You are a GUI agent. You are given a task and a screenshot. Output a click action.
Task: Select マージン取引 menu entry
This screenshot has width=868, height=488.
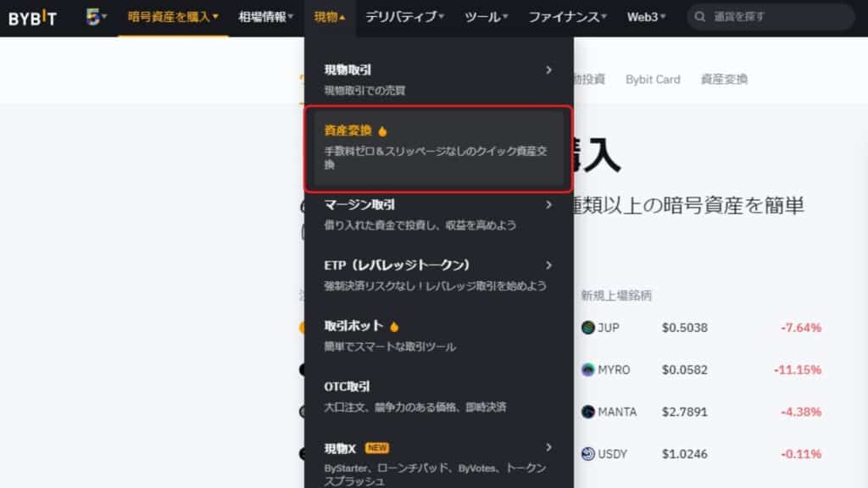point(438,214)
